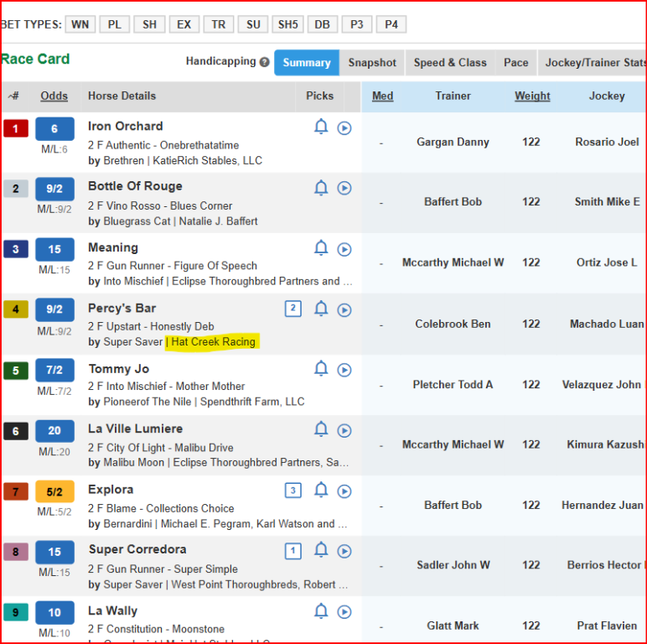Click the Handicapping help question mark icon

(265, 63)
